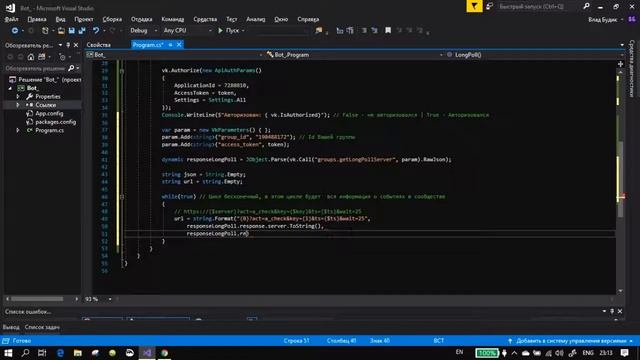Click the uncomment selection toolbar icon
Screen dimensions: 640x360
point(375,31)
